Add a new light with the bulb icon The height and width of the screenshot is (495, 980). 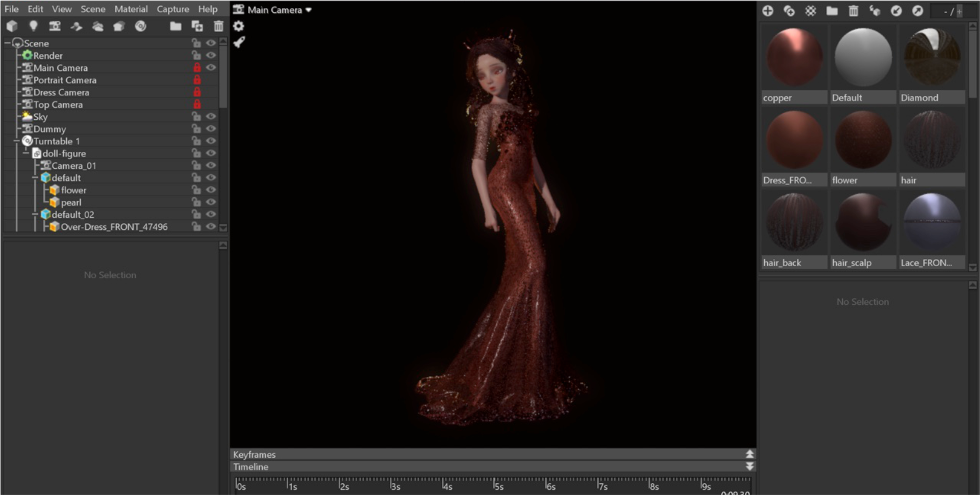[x=33, y=26]
